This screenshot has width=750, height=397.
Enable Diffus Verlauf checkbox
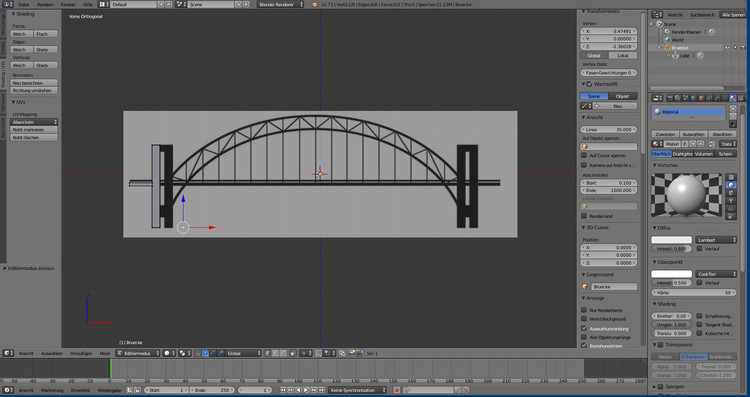click(x=699, y=249)
